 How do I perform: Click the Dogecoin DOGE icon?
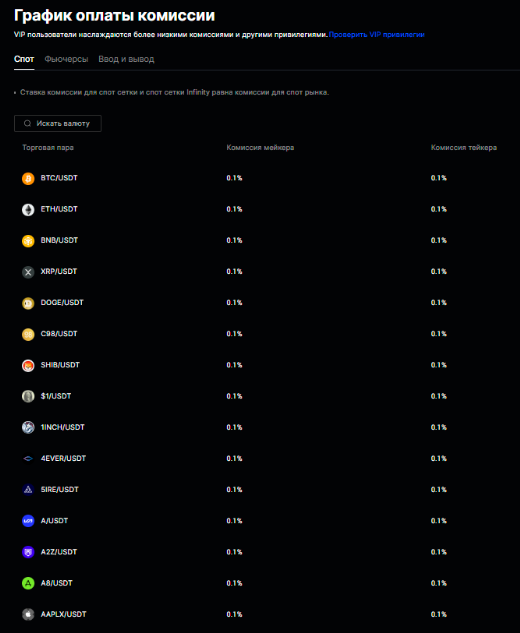[28, 303]
